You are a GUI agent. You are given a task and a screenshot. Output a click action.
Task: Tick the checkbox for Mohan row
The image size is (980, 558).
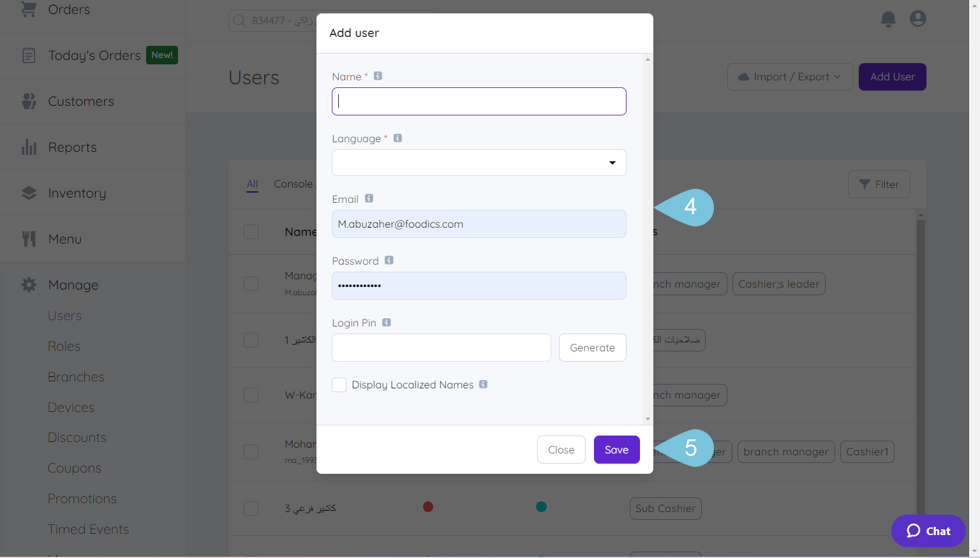(x=251, y=452)
